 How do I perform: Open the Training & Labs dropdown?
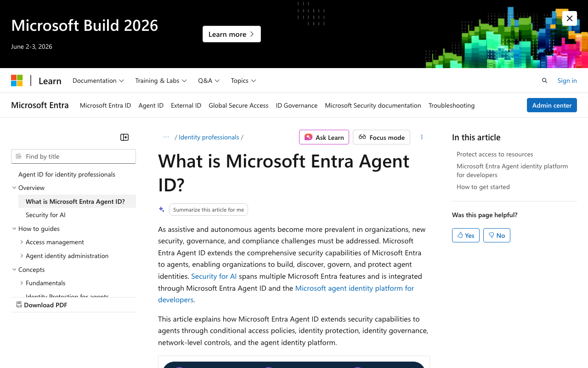(x=161, y=80)
